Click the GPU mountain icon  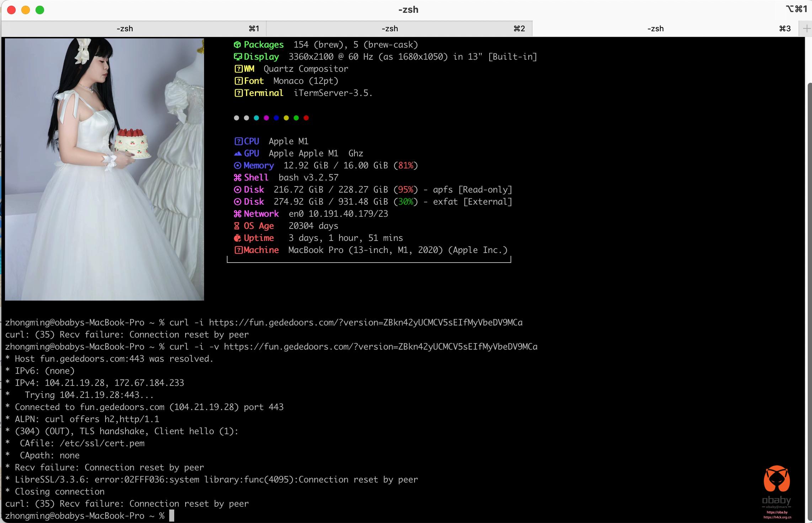pyautogui.click(x=238, y=153)
